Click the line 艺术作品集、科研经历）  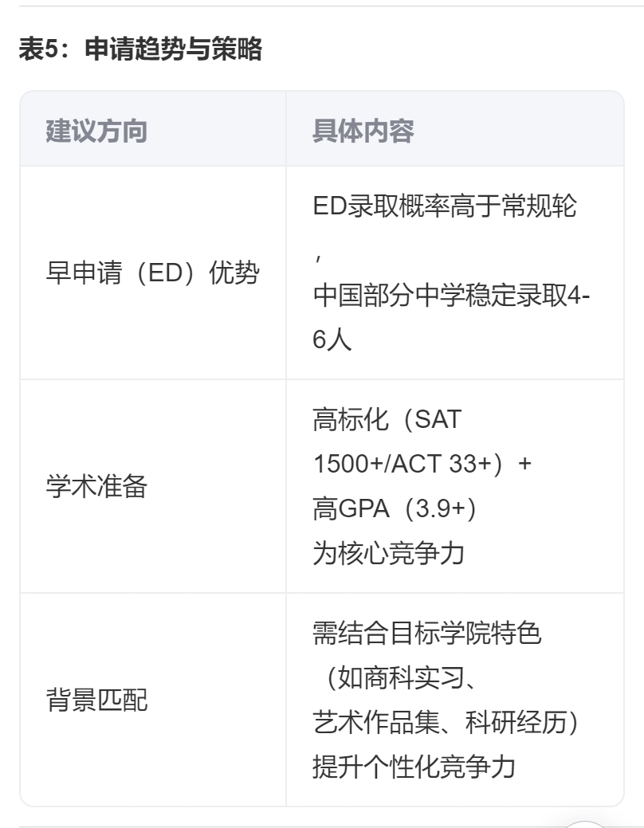[x=445, y=722]
